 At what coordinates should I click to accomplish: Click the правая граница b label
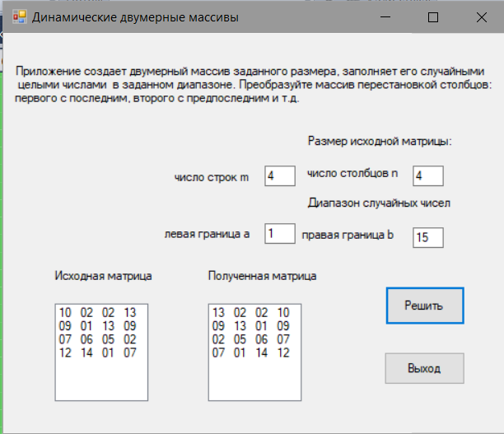(x=348, y=235)
